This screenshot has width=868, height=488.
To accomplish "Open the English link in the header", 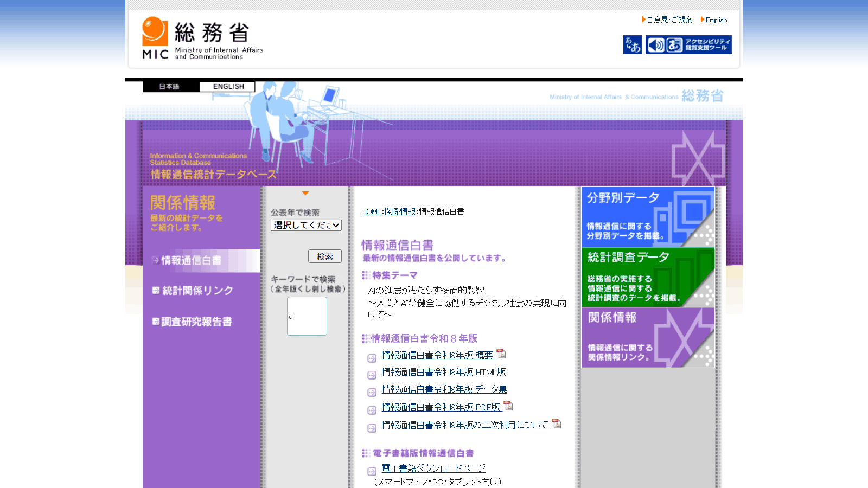I will [716, 20].
